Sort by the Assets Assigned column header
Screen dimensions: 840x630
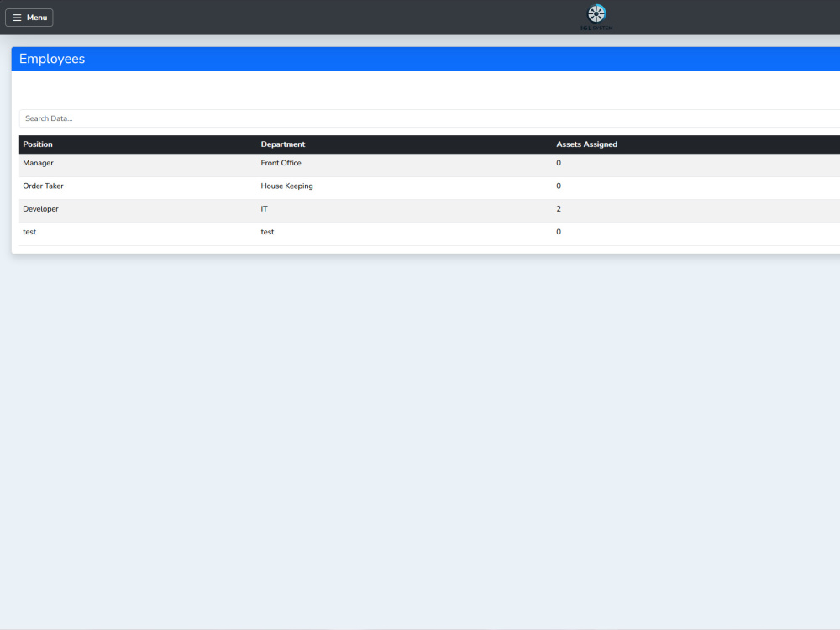(x=586, y=144)
